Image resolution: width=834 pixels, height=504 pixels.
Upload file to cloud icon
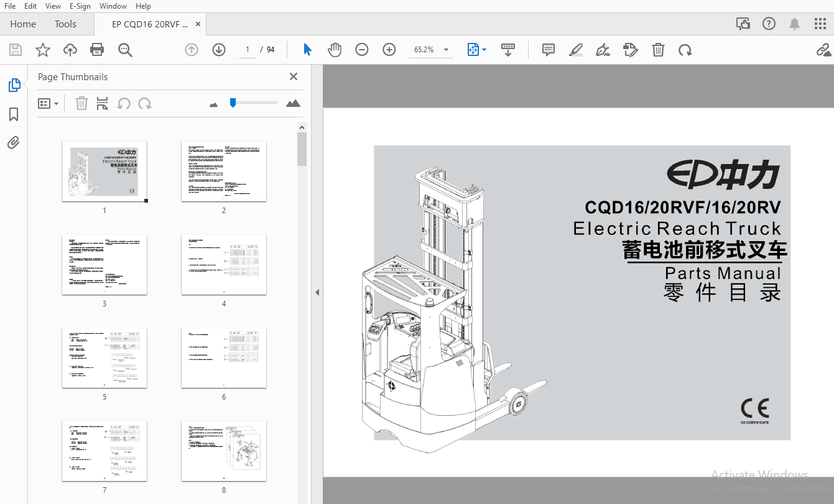tap(70, 50)
